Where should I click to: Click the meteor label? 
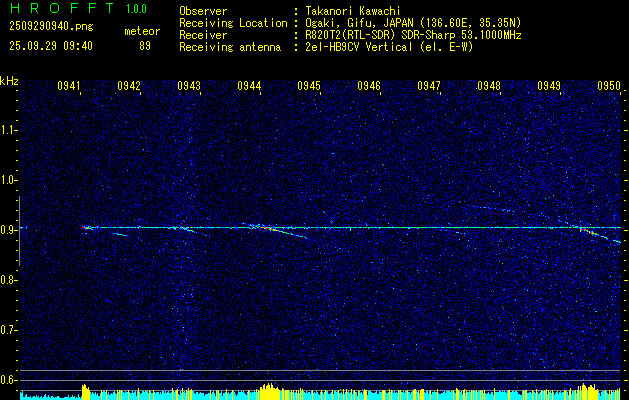pos(142,31)
